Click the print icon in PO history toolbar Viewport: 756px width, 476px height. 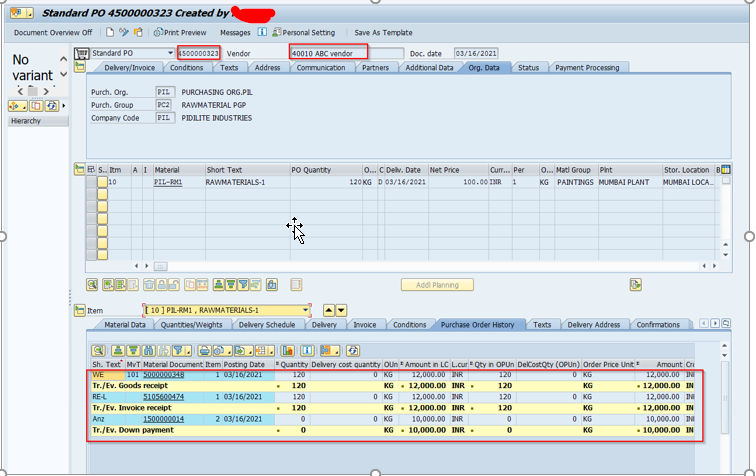(x=204, y=351)
